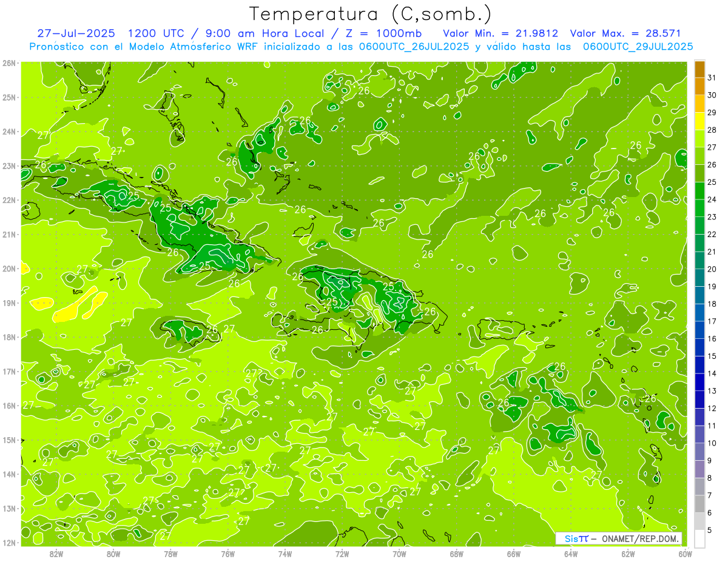Click the "18N" latitude axis label
728x562 pixels.
coord(8,337)
